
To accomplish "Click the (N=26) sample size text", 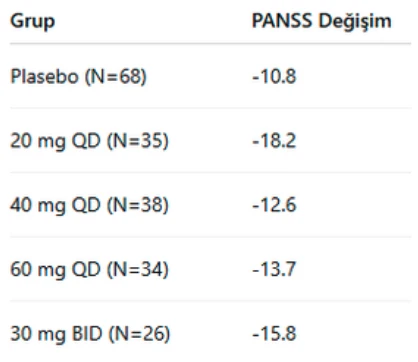I will tap(139, 334).
